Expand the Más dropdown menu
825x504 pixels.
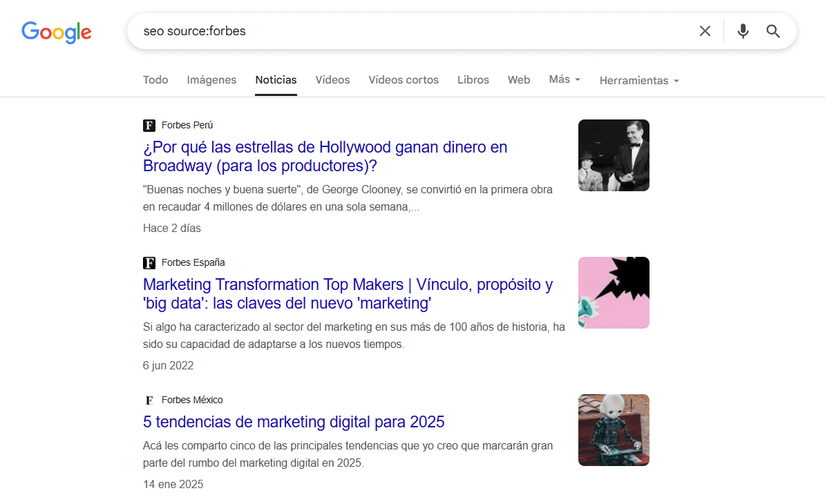tap(565, 79)
